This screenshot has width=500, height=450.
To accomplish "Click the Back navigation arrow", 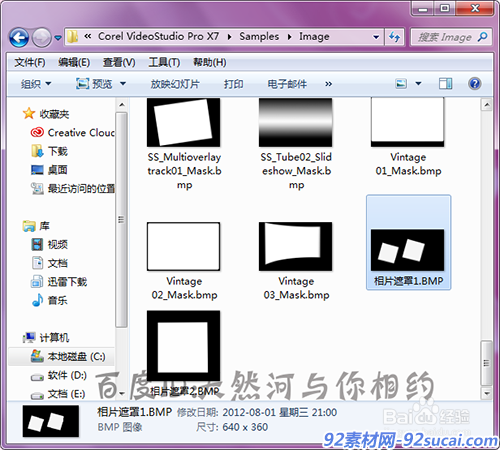I will pyautogui.click(x=19, y=37).
